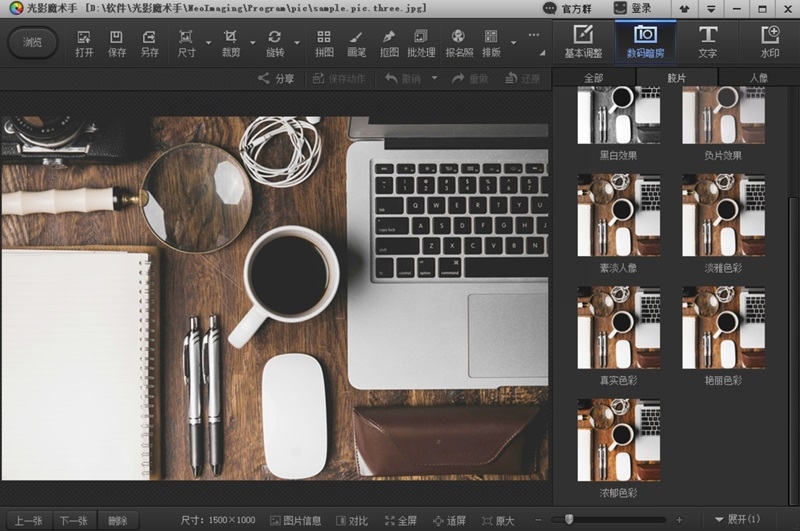Open the 抠图 (Cutout) tool
This screenshot has height=531, width=800.
389,43
